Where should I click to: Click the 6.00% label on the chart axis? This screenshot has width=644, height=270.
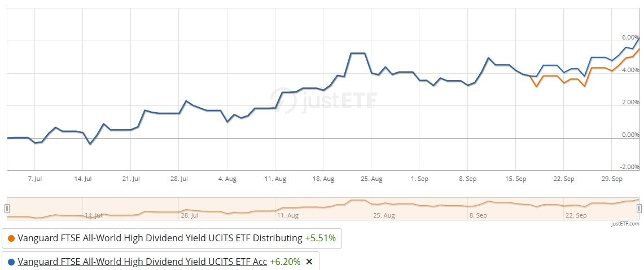pyautogui.click(x=629, y=37)
